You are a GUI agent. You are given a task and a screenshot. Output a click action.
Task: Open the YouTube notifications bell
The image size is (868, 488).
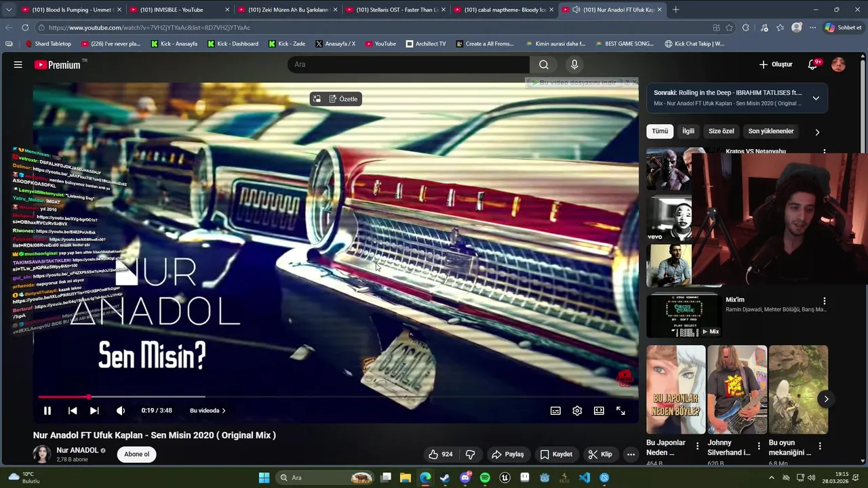pyautogui.click(x=813, y=64)
